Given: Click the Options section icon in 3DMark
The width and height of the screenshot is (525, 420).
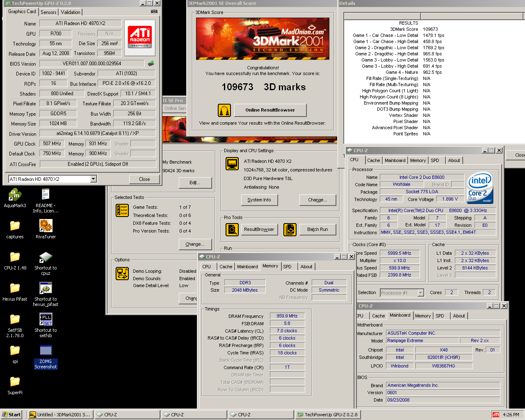Looking at the screenshot, I should (x=122, y=273).
